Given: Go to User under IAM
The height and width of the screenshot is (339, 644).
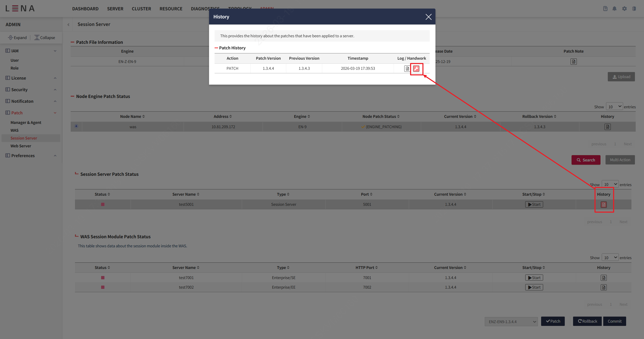Looking at the screenshot, I should tap(15, 60).
